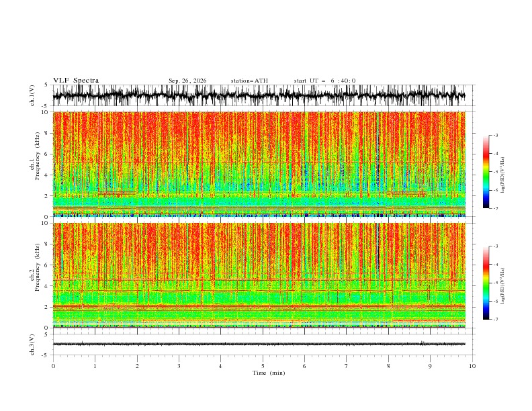Click the 0 minute tick label
532x411 pixels.
[x=53, y=366]
